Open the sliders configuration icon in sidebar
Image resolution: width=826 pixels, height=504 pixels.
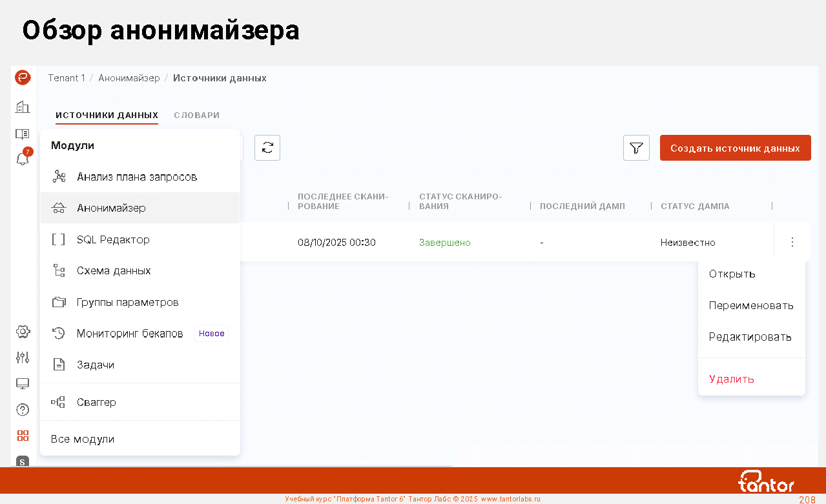pos(23,358)
